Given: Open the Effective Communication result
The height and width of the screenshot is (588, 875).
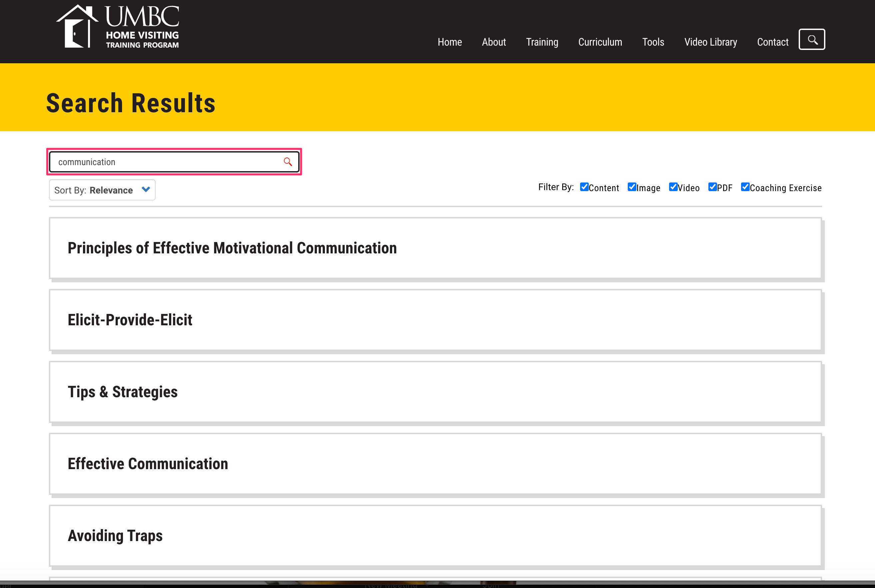Looking at the screenshot, I should click(148, 464).
